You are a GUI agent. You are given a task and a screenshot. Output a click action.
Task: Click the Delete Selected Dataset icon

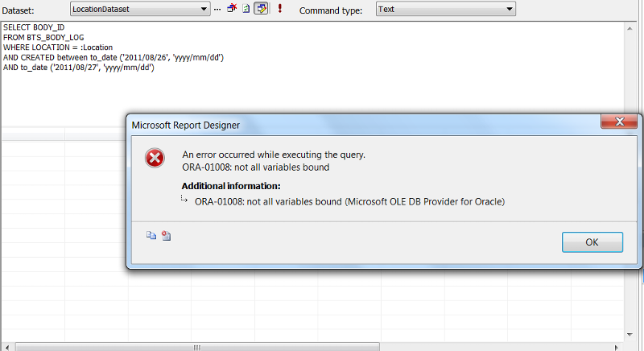click(x=232, y=8)
